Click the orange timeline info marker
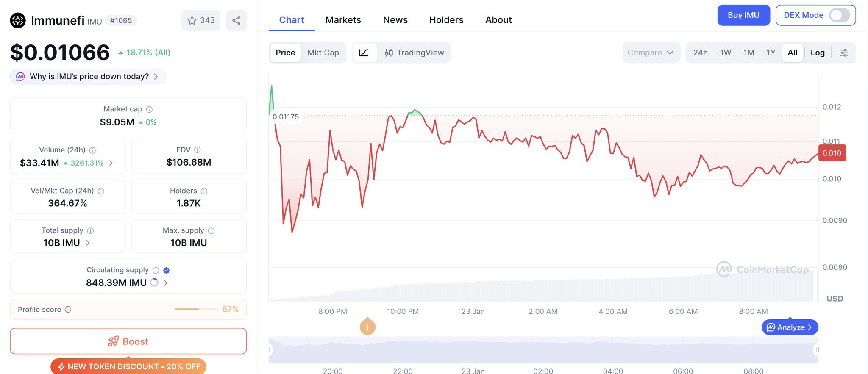868x374 pixels. click(x=367, y=327)
